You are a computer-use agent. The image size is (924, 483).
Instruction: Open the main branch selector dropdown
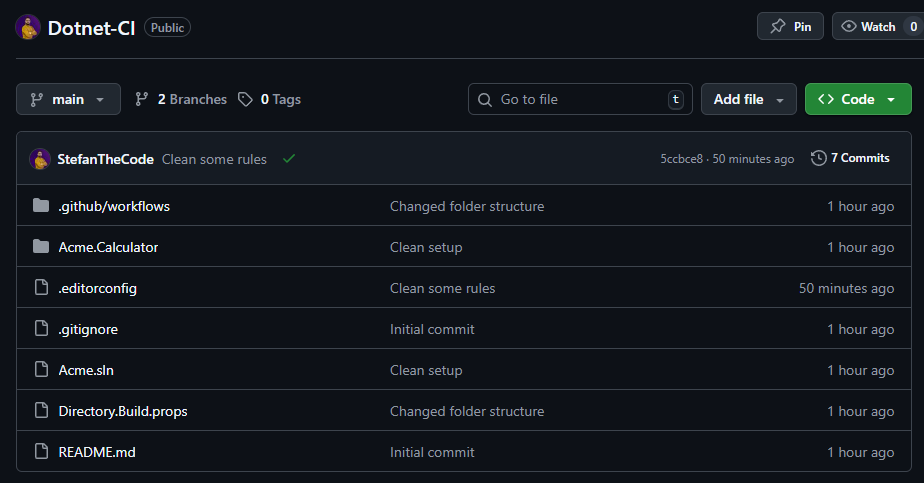(x=68, y=99)
